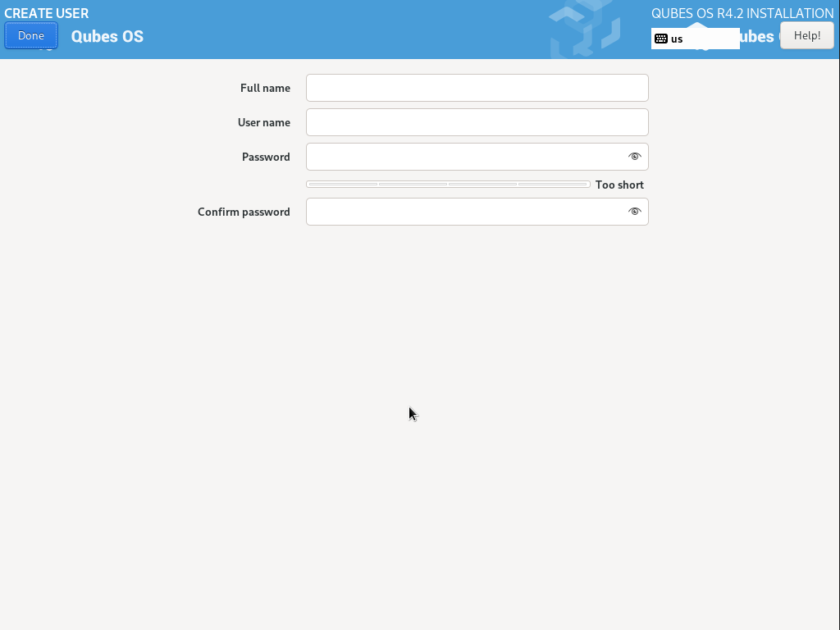This screenshot has height=630, width=840.
Task: Click the Qubes OS cube logo graphic
Action: (584, 29)
